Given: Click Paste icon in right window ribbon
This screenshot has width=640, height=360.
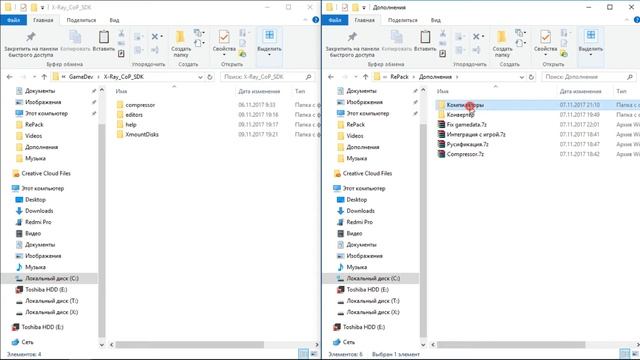Looking at the screenshot, I should (x=425, y=41).
